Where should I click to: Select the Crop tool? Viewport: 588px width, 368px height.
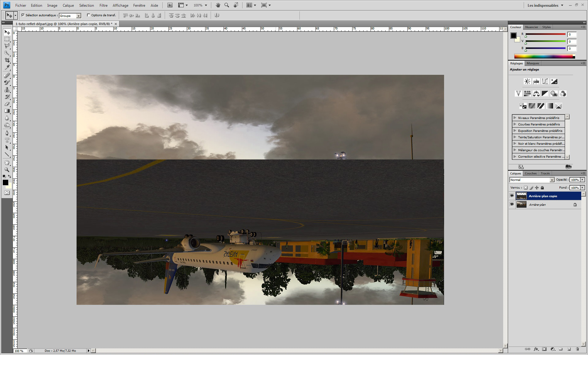click(7, 60)
